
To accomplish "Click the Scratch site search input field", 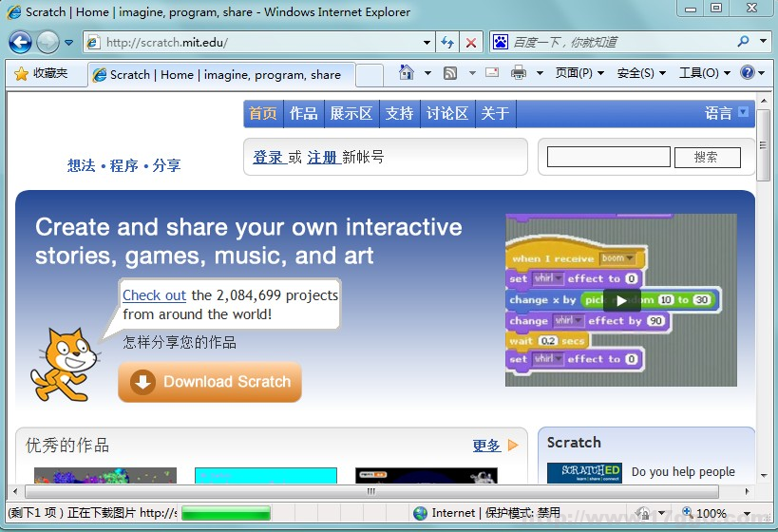I will coord(609,157).
